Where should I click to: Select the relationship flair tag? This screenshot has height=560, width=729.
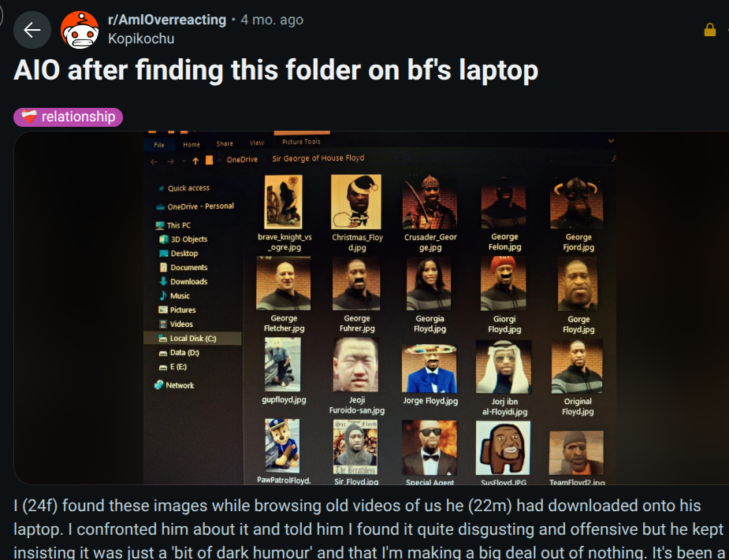coord(68,117)
